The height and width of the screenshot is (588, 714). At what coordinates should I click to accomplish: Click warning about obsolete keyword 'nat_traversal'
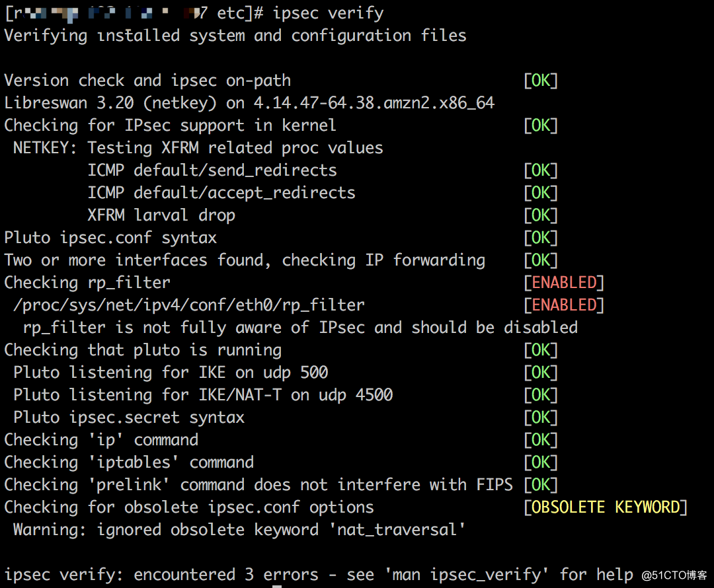point(239,529)
